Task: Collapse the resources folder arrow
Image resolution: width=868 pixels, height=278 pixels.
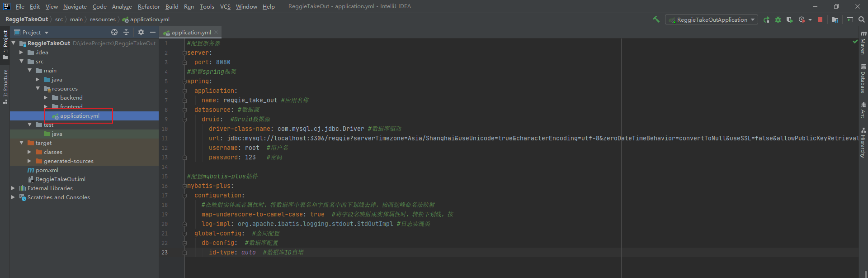Action: 38,88
